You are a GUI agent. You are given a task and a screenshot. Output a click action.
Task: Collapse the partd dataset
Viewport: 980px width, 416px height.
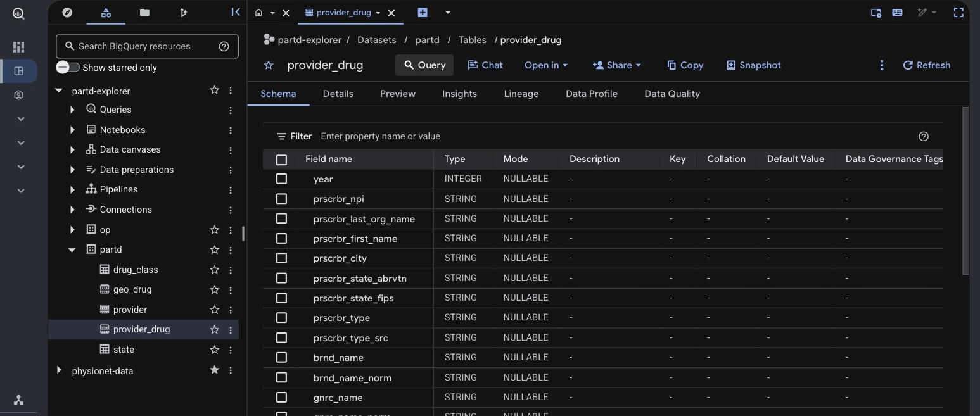[x=72, y=249]
